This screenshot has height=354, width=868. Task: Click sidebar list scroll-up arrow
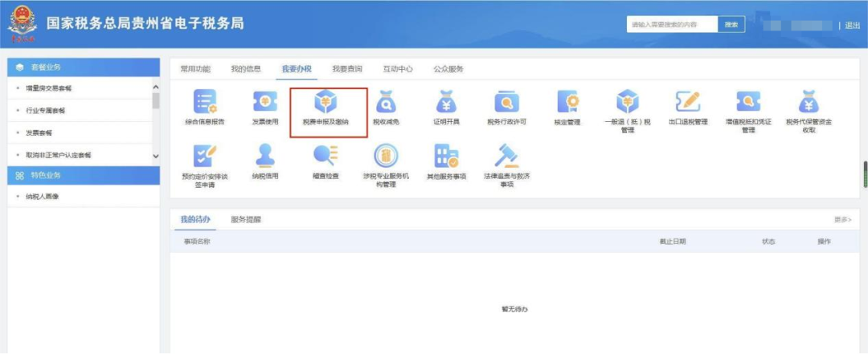(156, 87)
